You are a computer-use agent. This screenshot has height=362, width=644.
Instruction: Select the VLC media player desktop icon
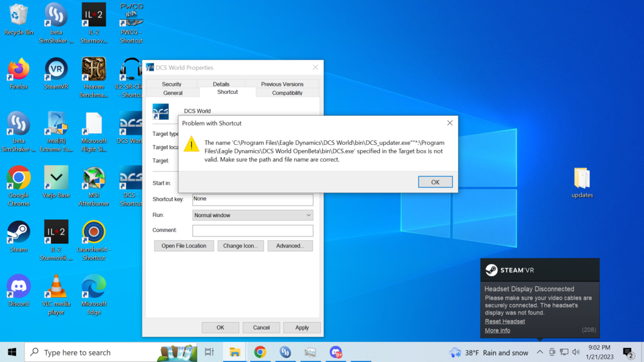pos(56,294)
